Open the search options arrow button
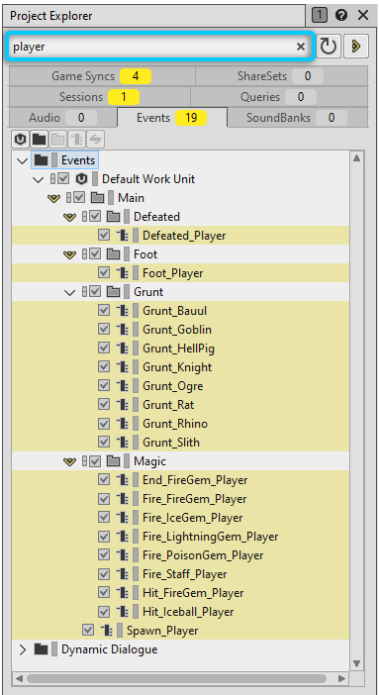 (x=356, y=47)
